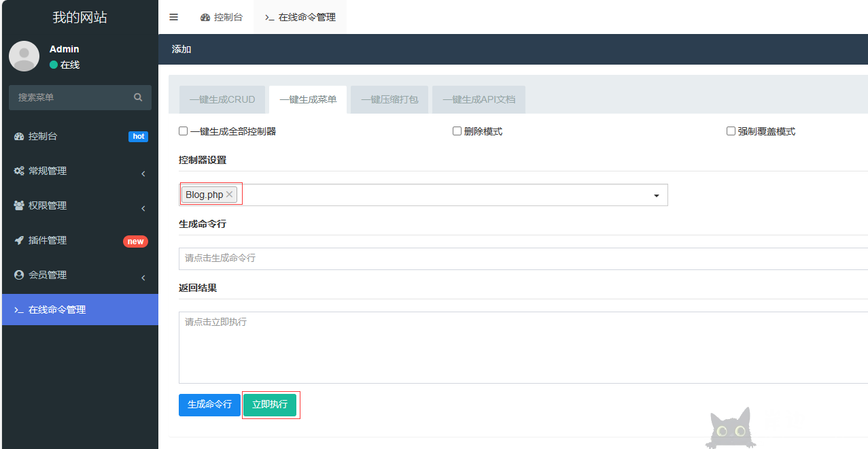Image resolution: width=868 pixels, height=449 pixels.
Task: Open the Admin avatar image
Action: click(x=24, y=56)
